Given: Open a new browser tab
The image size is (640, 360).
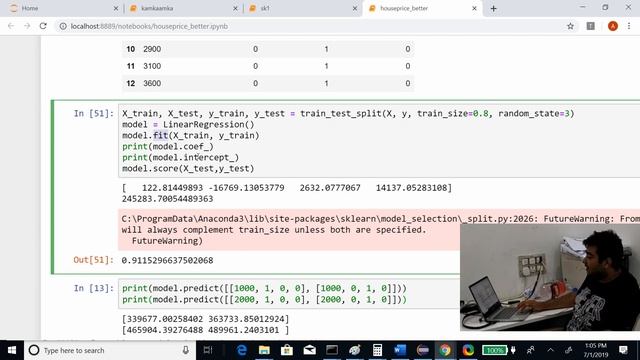Looking at the screenshot, I should click(493, 8).
